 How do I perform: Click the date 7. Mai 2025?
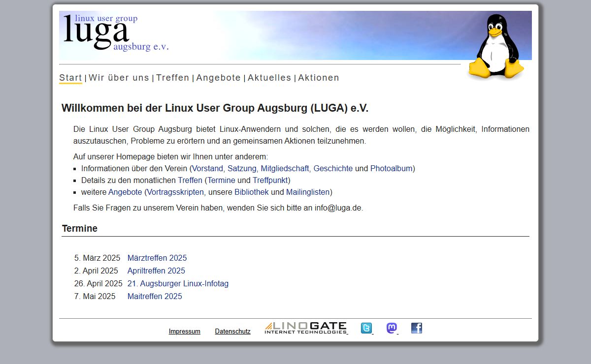pyautogui.click(x=95, y=296)
